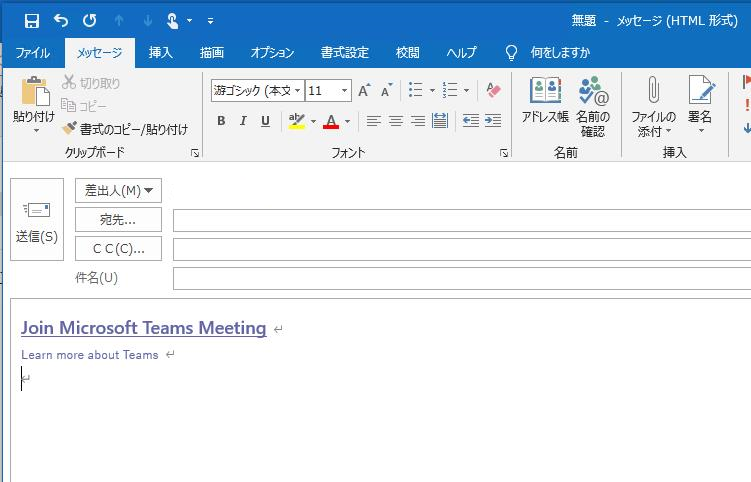751x482 pixels.
Task: Decrease indent
Action: point(471,121)
